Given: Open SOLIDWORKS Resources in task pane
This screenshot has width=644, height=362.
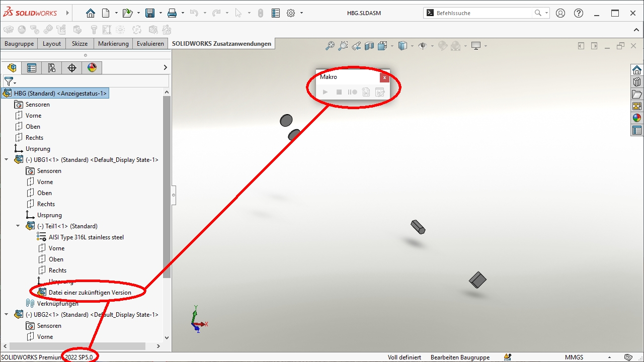Looking at the screenshot, I should 637,70.
